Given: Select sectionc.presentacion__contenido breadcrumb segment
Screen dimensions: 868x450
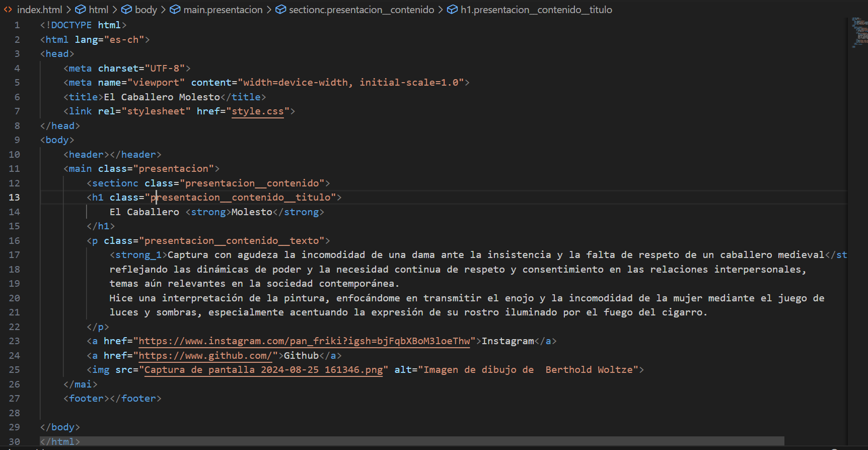Looking at the screenshot, I should click(361, 10).
